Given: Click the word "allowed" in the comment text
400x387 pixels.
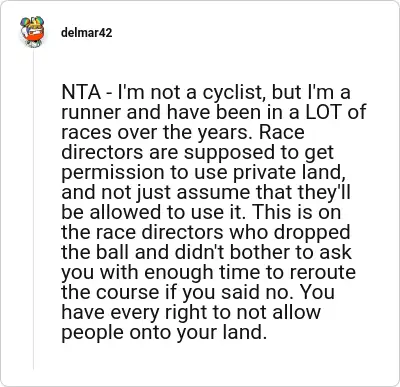Looking at the screenshot, I should click(x=117, y=212).
